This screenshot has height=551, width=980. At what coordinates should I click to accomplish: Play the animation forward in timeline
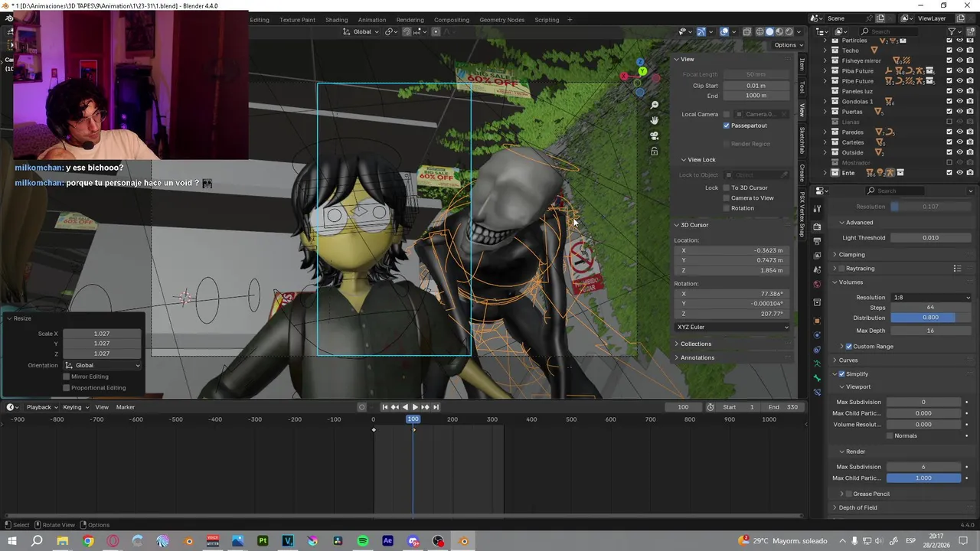(x=415, y=407)
